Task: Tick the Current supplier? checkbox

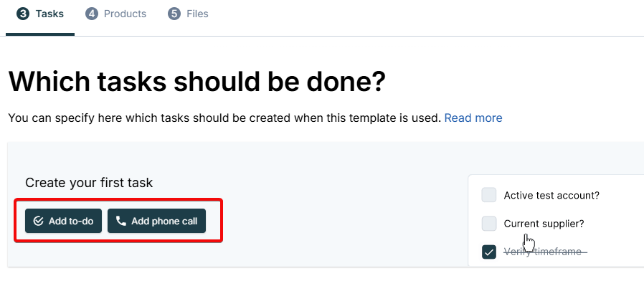Action: pos(489,224)
